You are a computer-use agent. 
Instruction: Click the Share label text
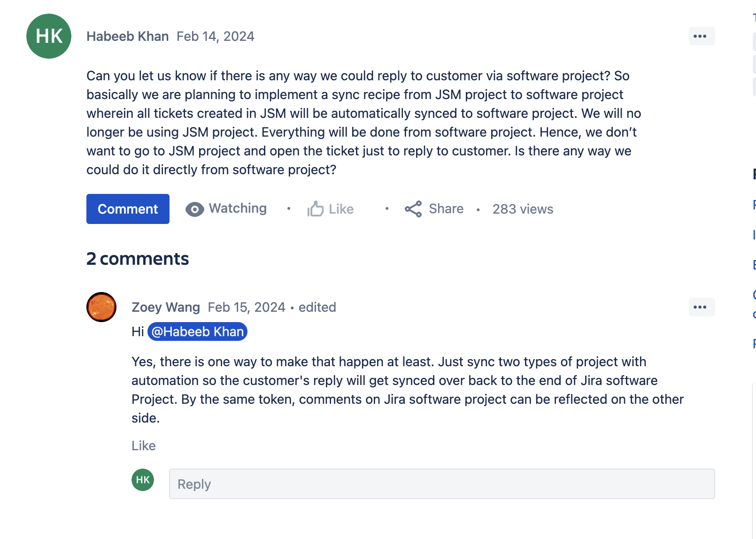pos(445,208)
